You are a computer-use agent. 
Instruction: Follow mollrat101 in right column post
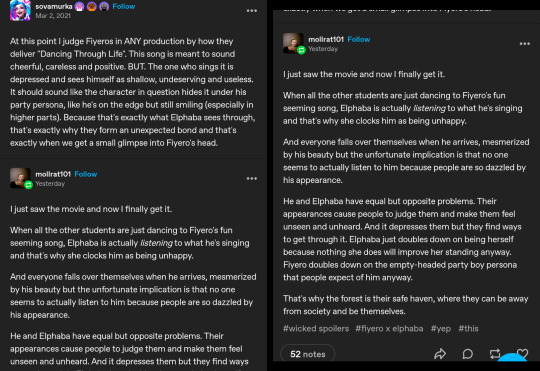[x=359, y=39]
